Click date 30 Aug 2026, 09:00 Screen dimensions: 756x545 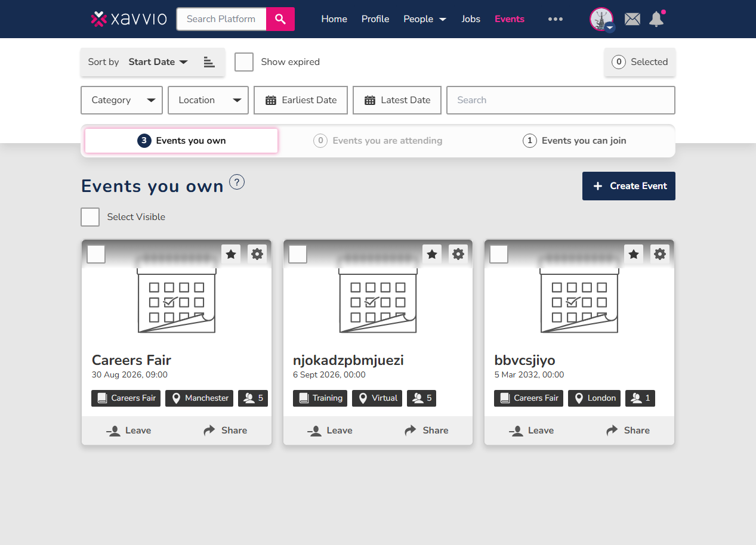coord(129,375)
